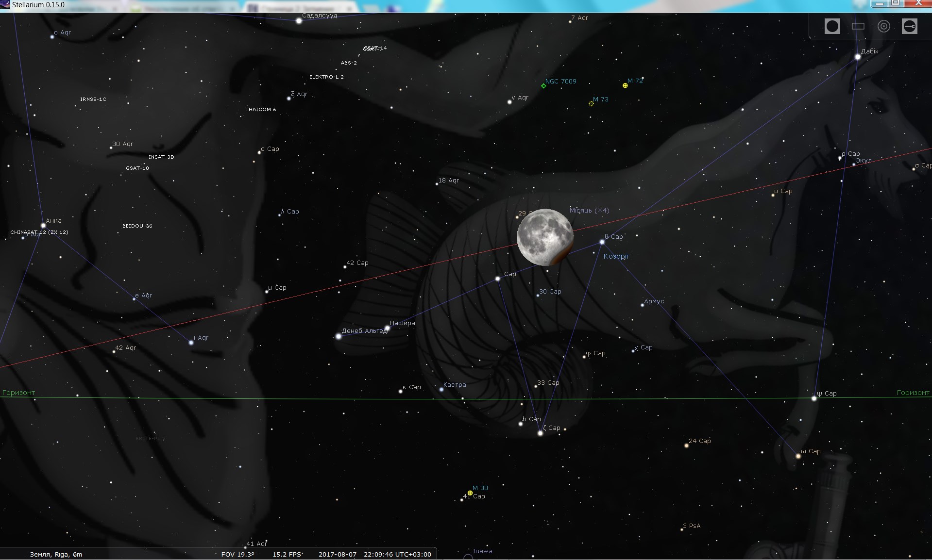This screenshot has width=932, height=560.
Task: Click the location text Земля, Riga, 6m
Action: pos(56,554)
